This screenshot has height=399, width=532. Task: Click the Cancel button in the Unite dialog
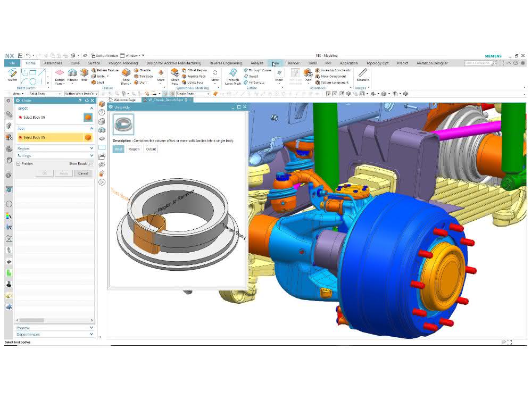point(83,173)
